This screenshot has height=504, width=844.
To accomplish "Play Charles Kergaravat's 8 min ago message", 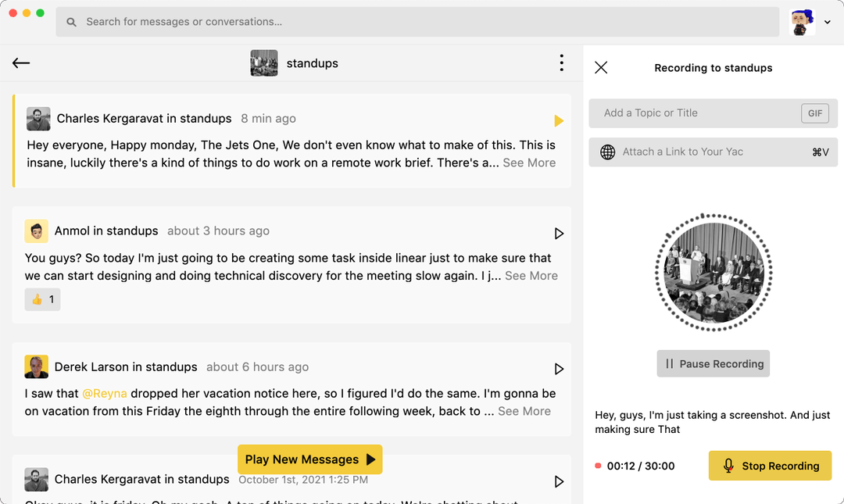I will [559, 120].
